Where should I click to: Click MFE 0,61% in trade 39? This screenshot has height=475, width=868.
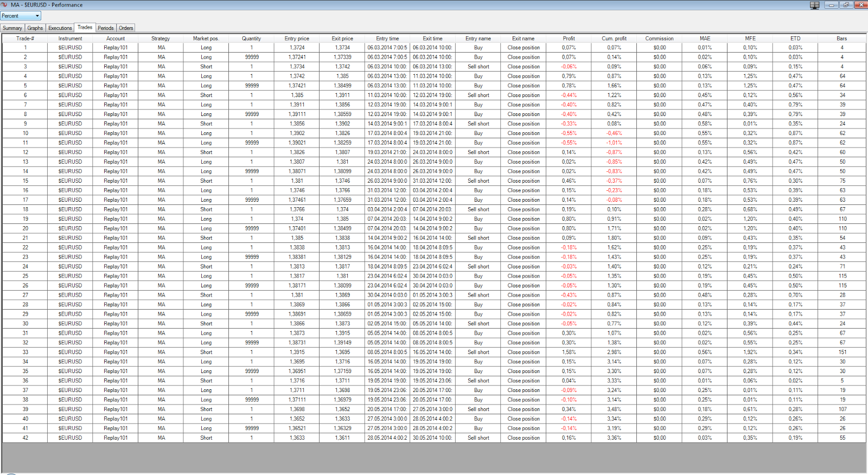pos(750,409)
